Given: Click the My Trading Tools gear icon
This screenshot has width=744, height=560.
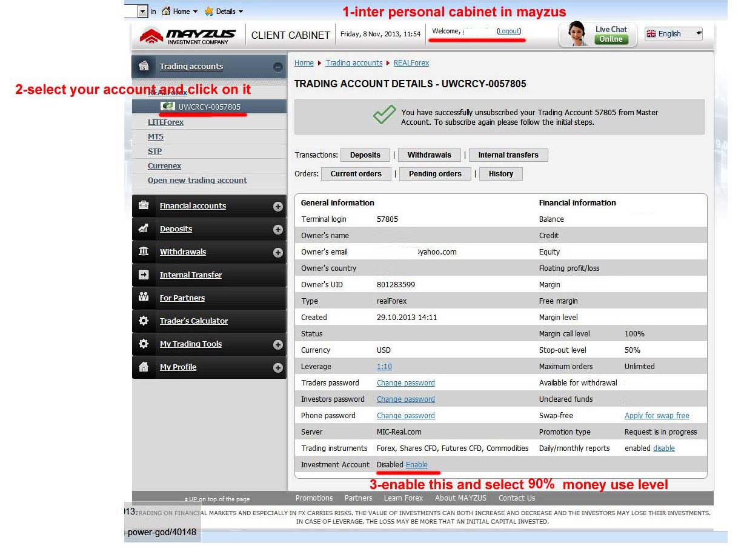Looking at the screenshot, I should pyautogui.click(x=144, y=344).
